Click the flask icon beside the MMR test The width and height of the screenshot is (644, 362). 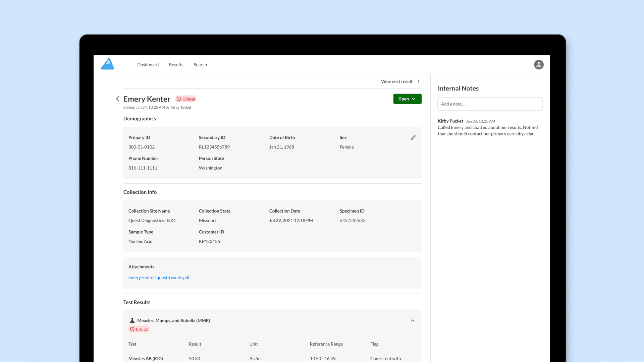point(132,320)
